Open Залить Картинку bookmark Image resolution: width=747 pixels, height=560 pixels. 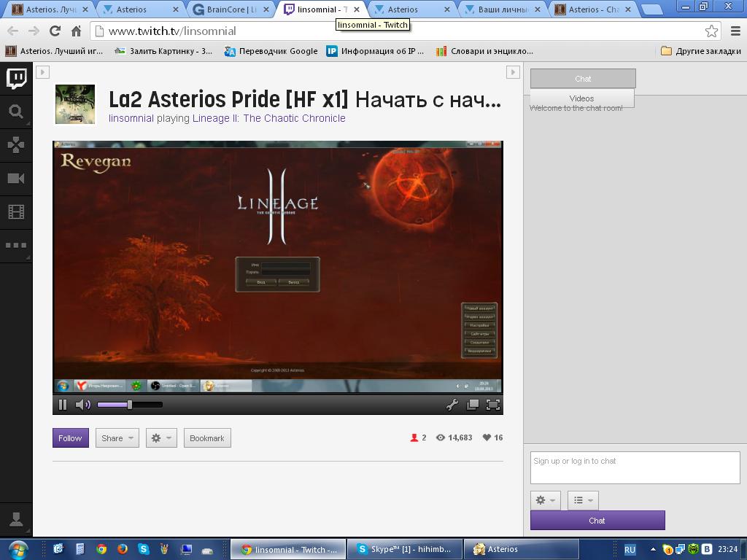(x=163, y=51)
